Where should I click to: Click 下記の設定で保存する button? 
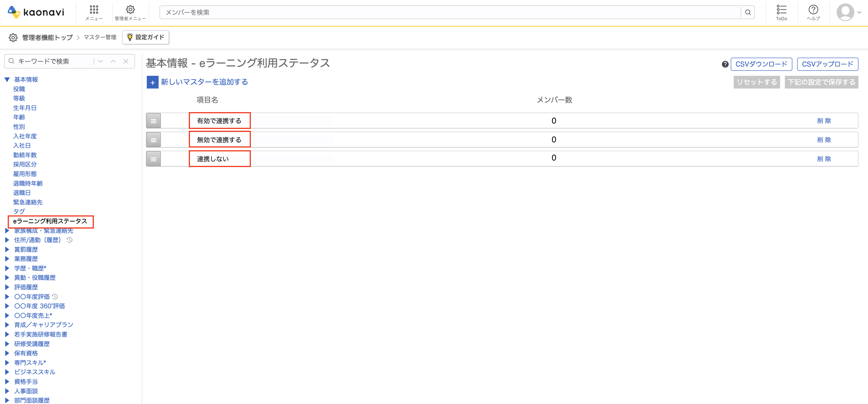821,82
